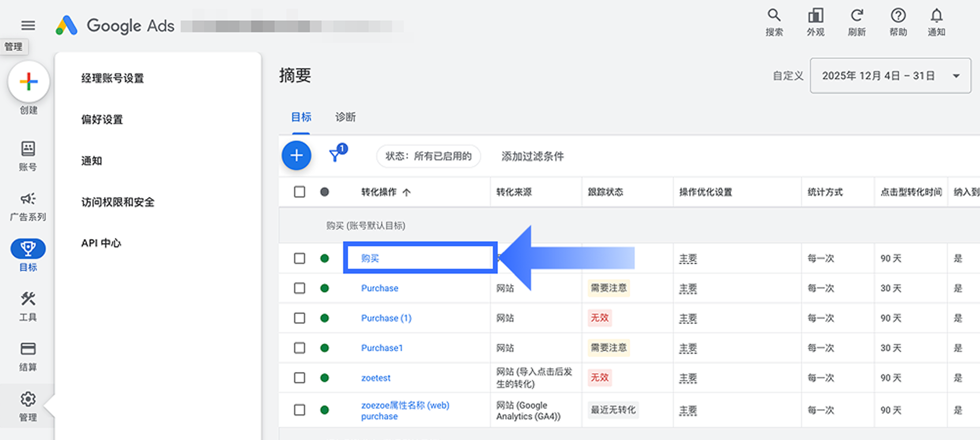Image resolution: width=980 pixels, height=440 pixels.
Task: Open the 状态: 所有已启用的 filter chip
Action: pyautogui.click(x=428, y=156)
